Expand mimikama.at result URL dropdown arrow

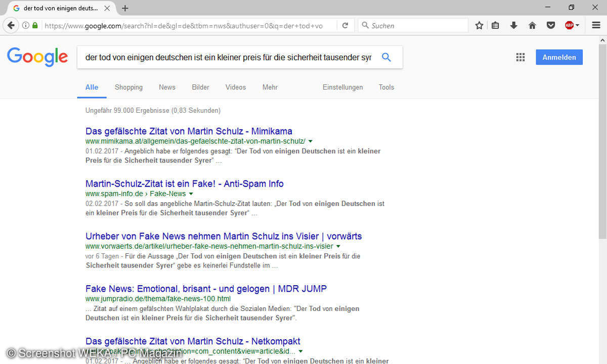(310, 141)
